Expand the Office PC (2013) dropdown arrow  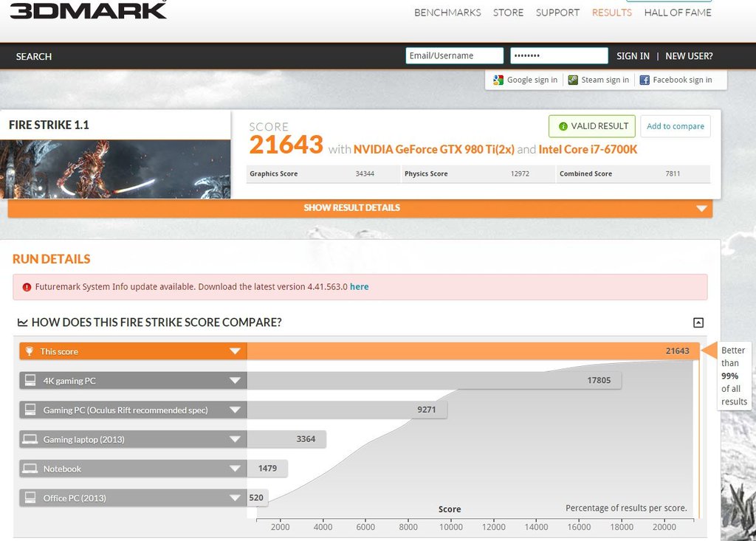(235, 498)
